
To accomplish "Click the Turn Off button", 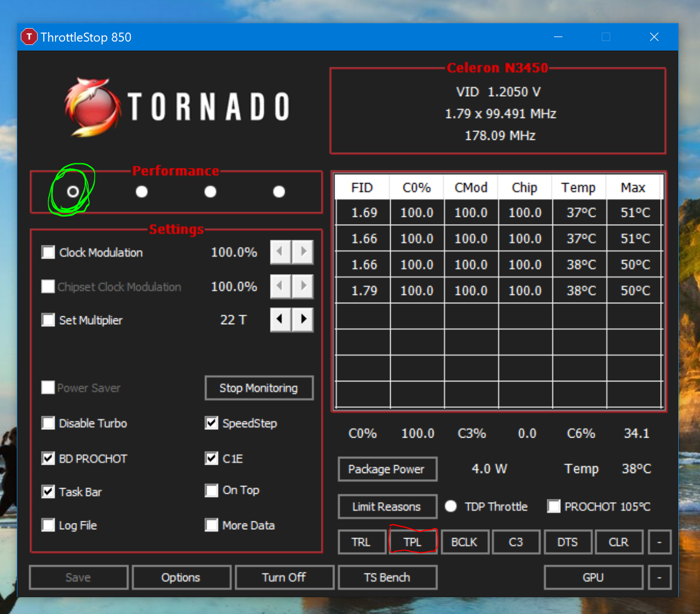I will (x=284, y=577).
